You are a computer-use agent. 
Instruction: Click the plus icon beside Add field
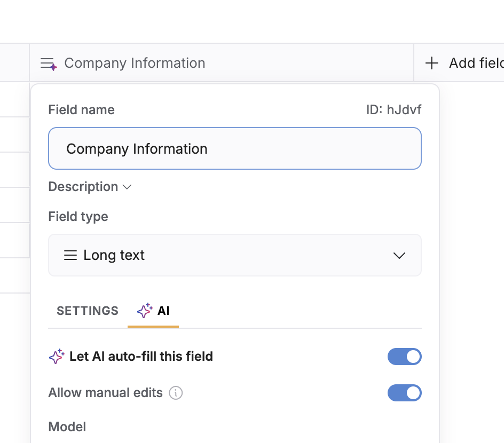[x=431, y=64]
